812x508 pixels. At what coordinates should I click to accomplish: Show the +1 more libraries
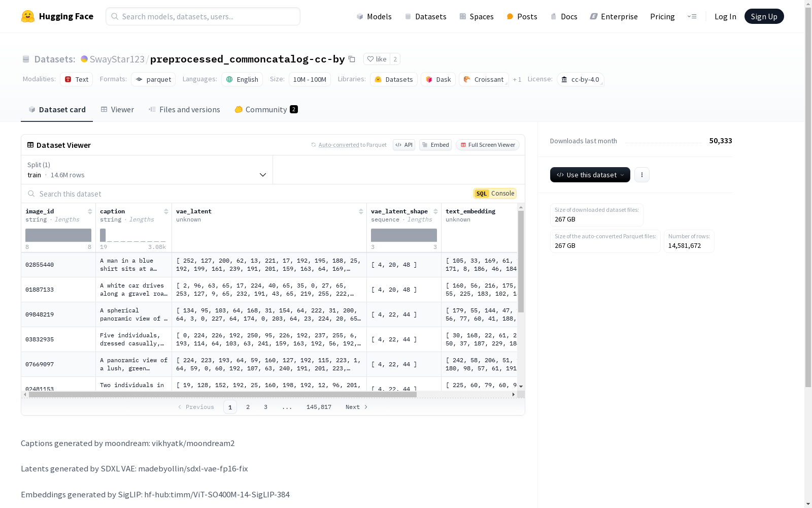[x=517, y=79]
